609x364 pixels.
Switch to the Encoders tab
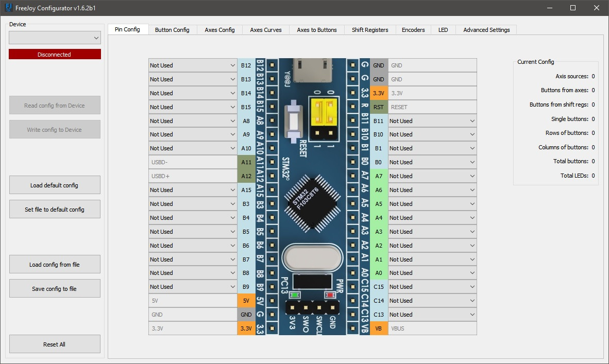(x=413, y=30)
